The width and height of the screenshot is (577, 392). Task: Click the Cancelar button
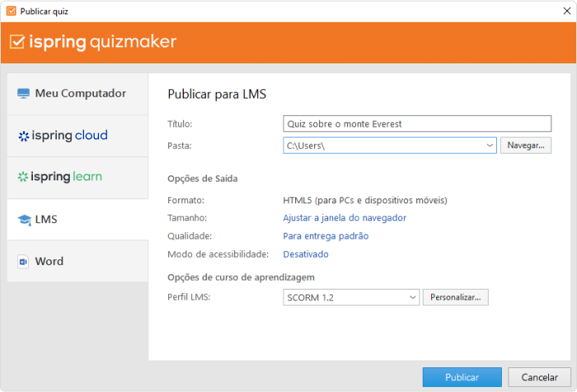[x=539, y=377]
